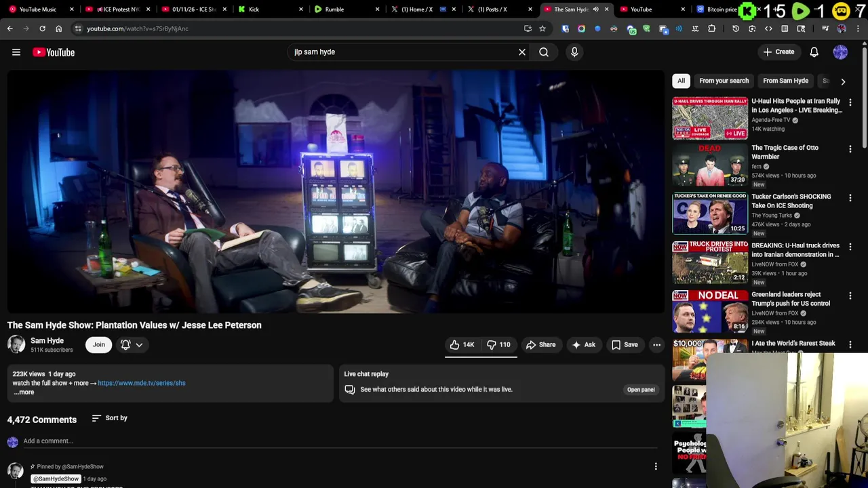Save the video to a playlist
The image size is (868, 488).
pyautogui.click(x=624, y=345)
